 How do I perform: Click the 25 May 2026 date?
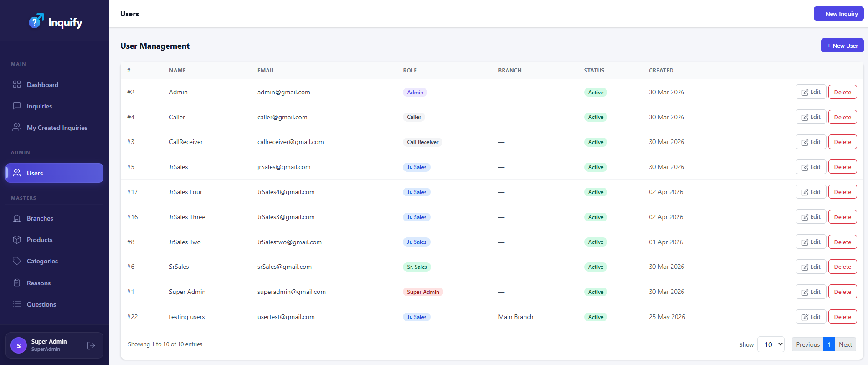pos(667,317)
